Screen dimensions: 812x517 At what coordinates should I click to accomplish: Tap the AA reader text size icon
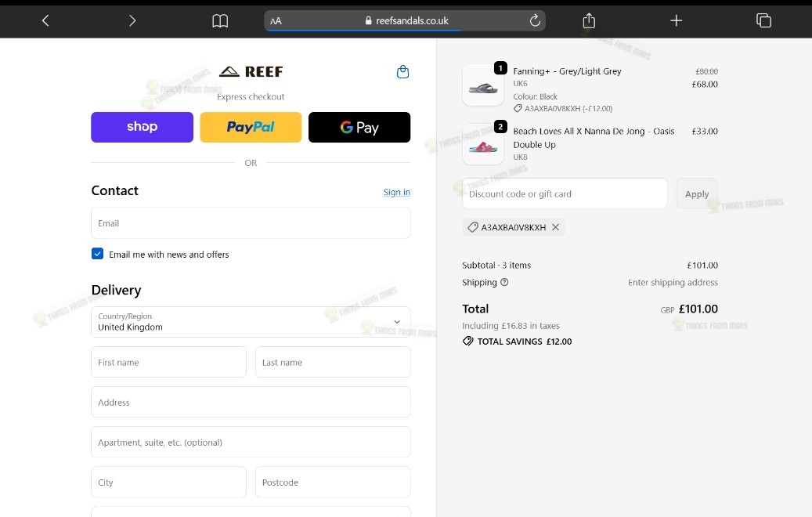click(x=276, y=21)
